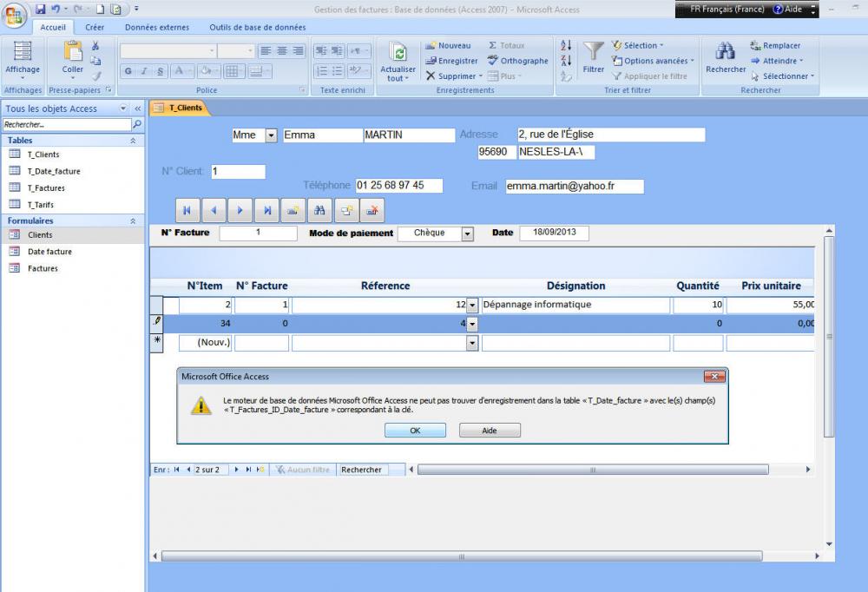Go to previous record form button
Screen dimensions: 868x592
tap(214, 210)
